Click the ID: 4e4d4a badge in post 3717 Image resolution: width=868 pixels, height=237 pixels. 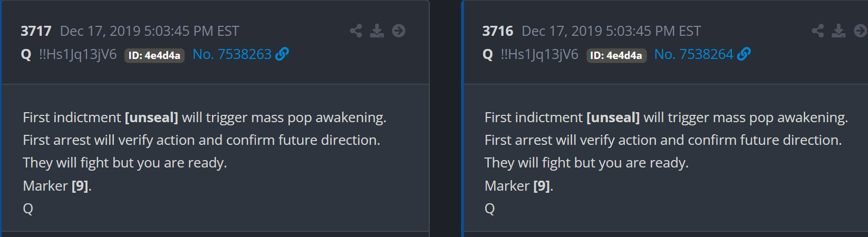(155, 55)
